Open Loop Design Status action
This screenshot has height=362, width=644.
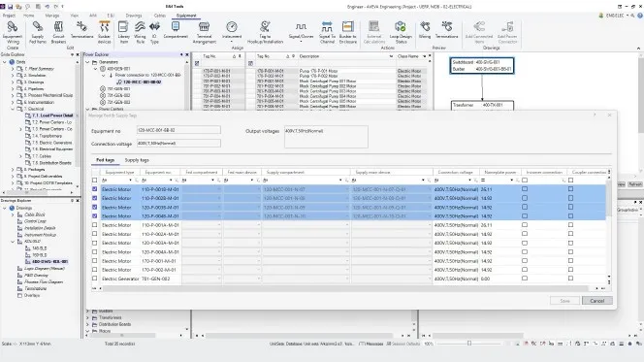[401, 32]
